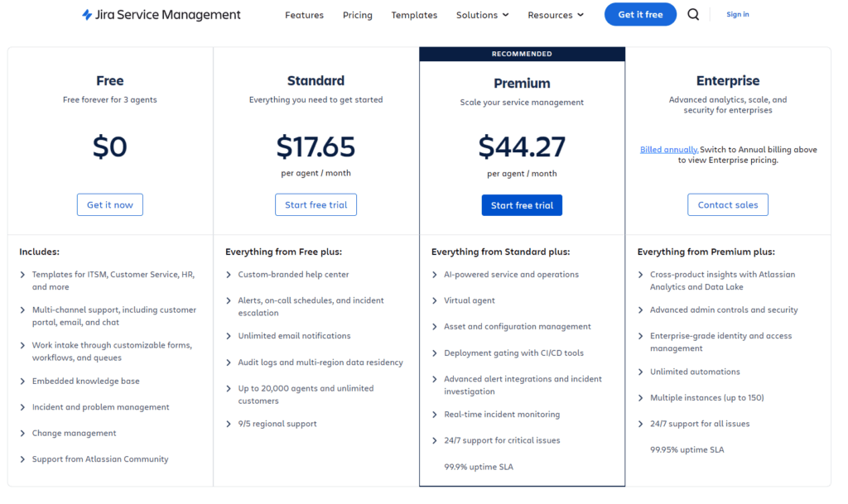Click the Get it free button
This screenshot has width=848, height=504.
click(640, 15)
